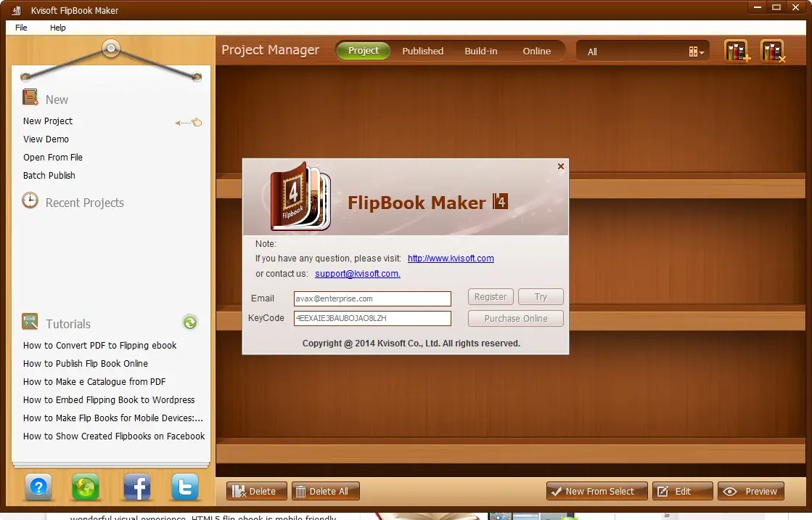This screenshot has width=812, height=520.
Task: Refresh the Tutorials list with green icon
Action: (x=190, y=322)
